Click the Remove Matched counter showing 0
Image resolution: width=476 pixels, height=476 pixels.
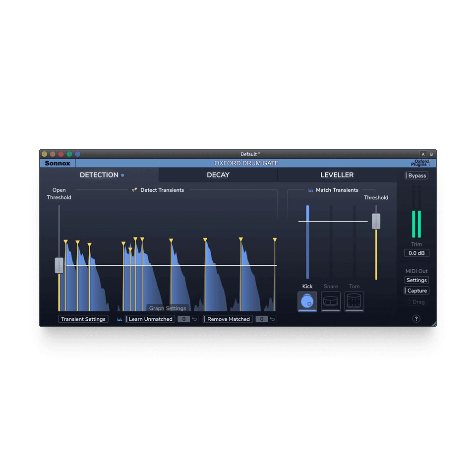(x=262, y=319)
